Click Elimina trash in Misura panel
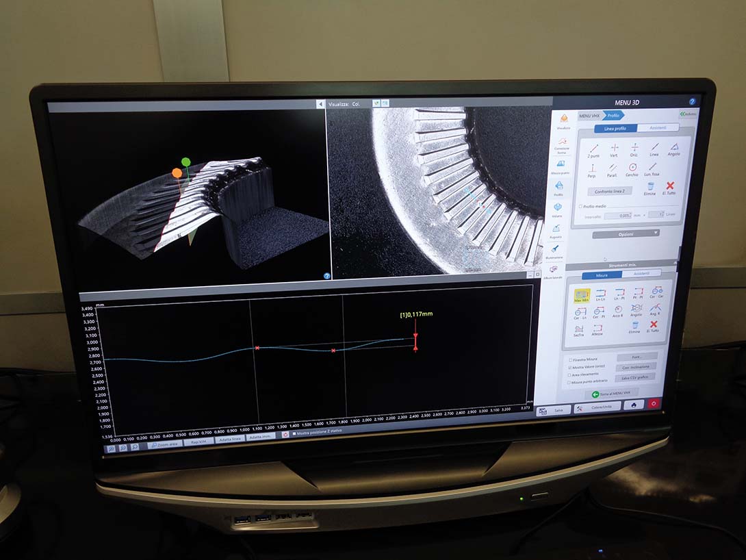Viewport: 746px width, 560px height. 634,327
